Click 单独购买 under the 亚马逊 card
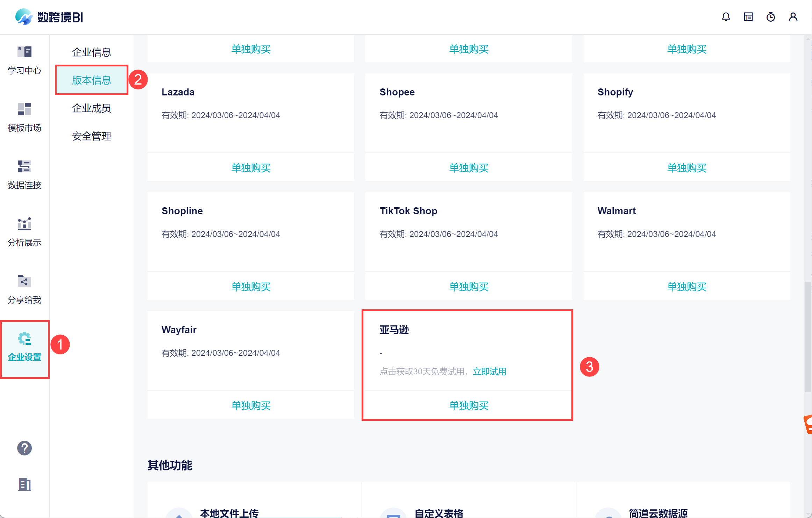The width and height of the screenshot is (812, 518). coord(469,405)
